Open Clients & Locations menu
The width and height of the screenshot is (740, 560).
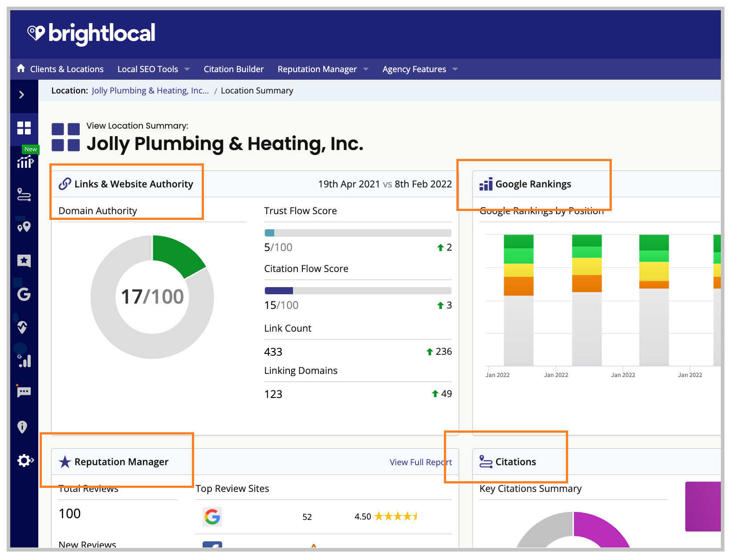click(x=67, y=69)
